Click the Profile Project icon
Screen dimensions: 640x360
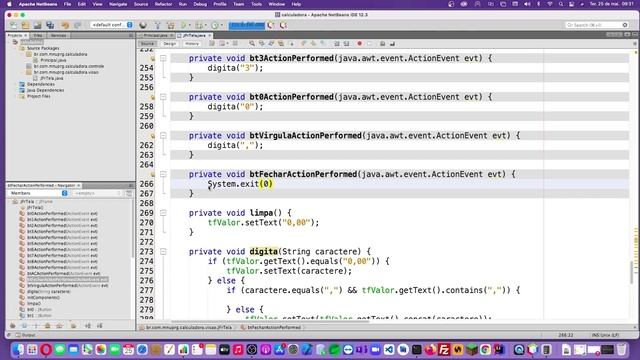tap(215, 25)
